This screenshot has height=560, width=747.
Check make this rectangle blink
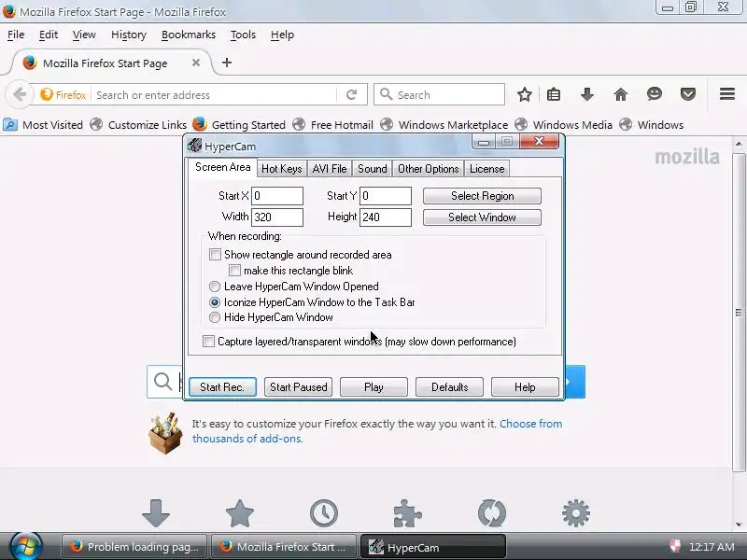point(234,271)
